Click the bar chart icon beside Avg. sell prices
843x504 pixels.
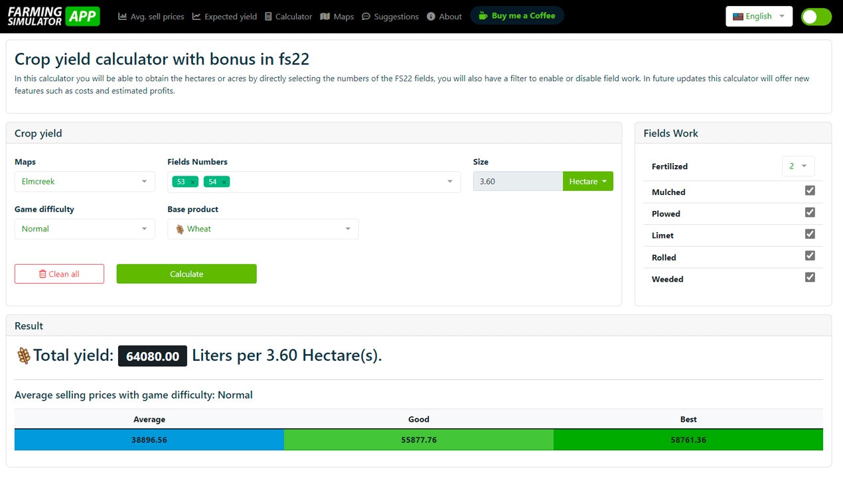click(122, 17)
